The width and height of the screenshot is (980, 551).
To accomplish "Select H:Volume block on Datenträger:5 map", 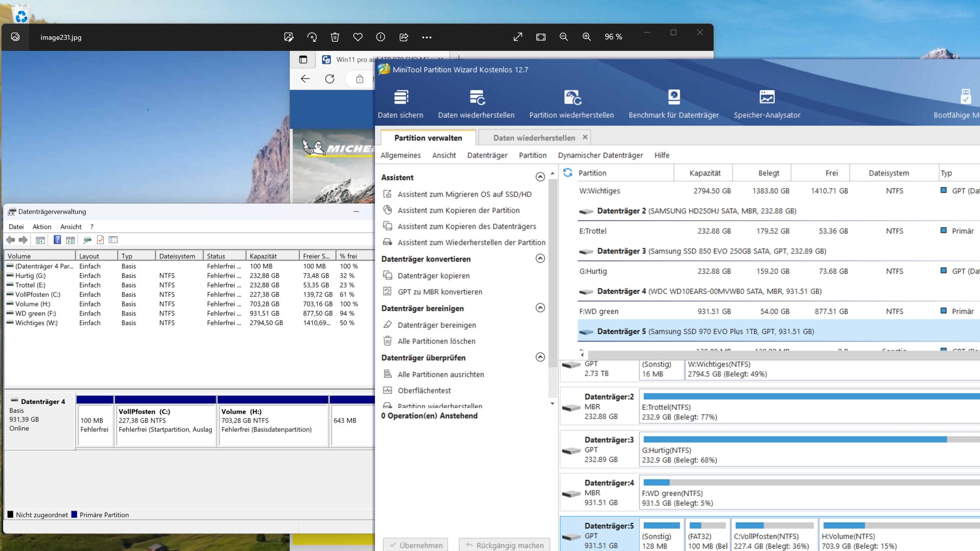I will click(900, 535).
